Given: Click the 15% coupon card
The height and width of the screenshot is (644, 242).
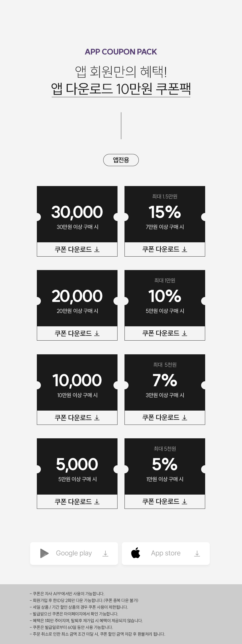Looking at the screenshot, I should [165, 214].
